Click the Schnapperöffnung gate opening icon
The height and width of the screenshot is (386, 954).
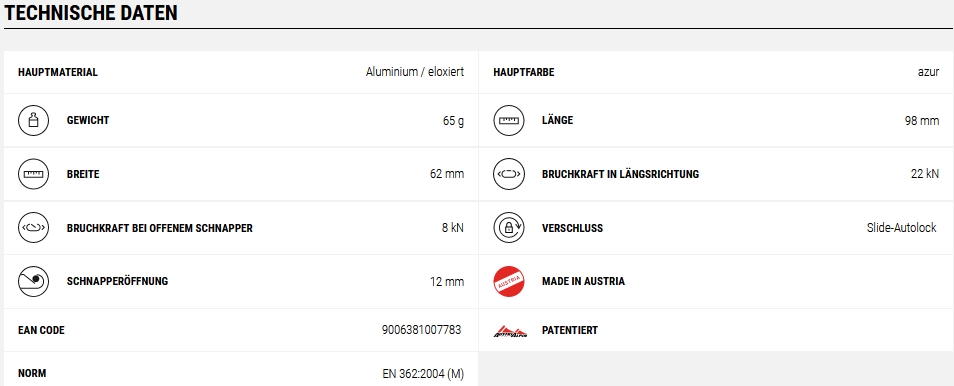coord(33,281)
